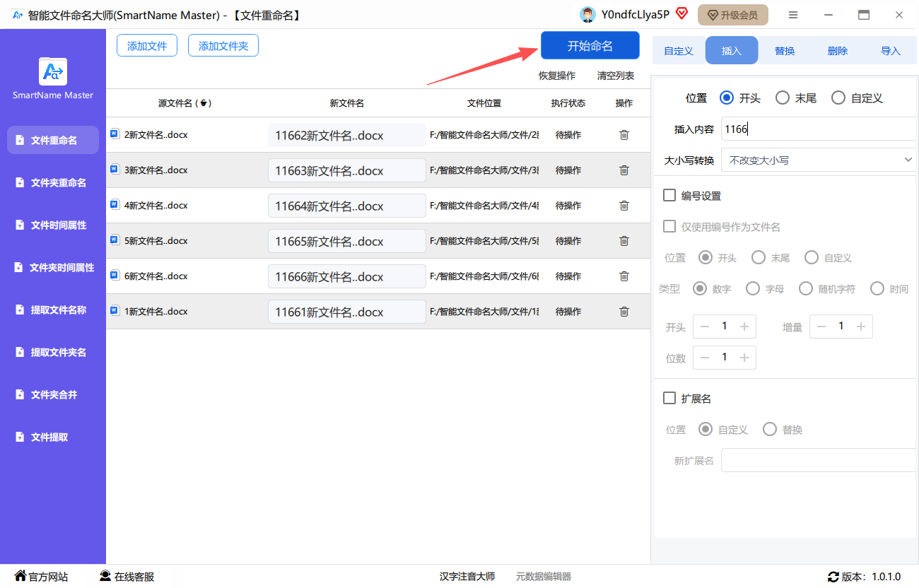Open 文件夹重命名 in the sidebar
Viewport: 919px width, 588px height.
tap(57, 183)
